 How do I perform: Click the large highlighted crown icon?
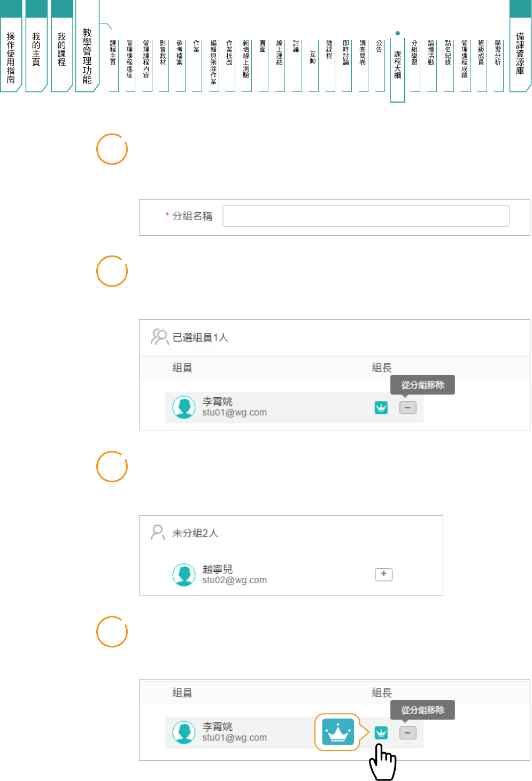[338, 732]
